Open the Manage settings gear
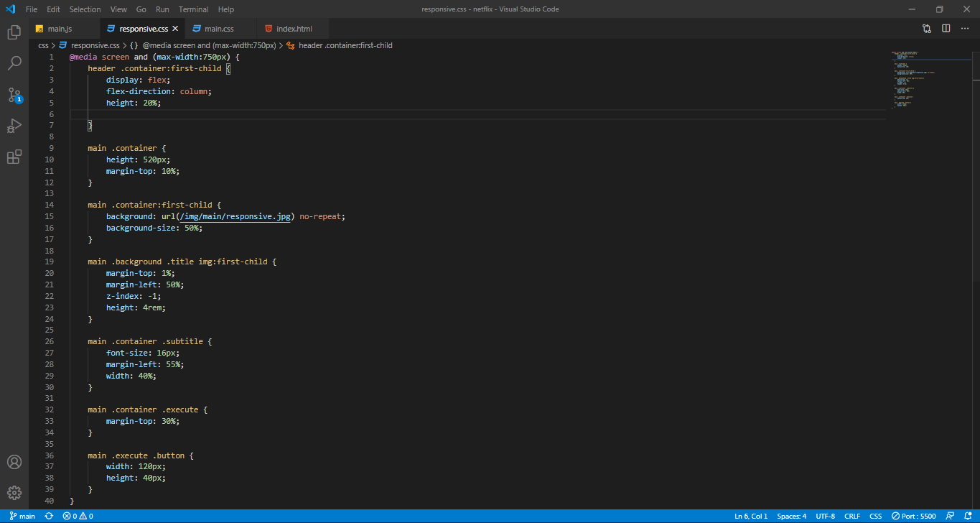The image size is (980, 523). (x=14, y=493)
